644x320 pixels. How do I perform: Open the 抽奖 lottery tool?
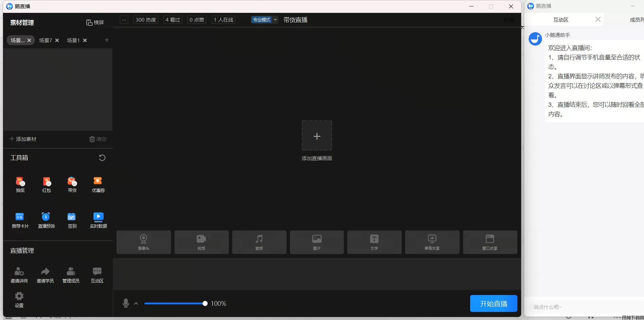pyautogui.click(x=20, y=184)
